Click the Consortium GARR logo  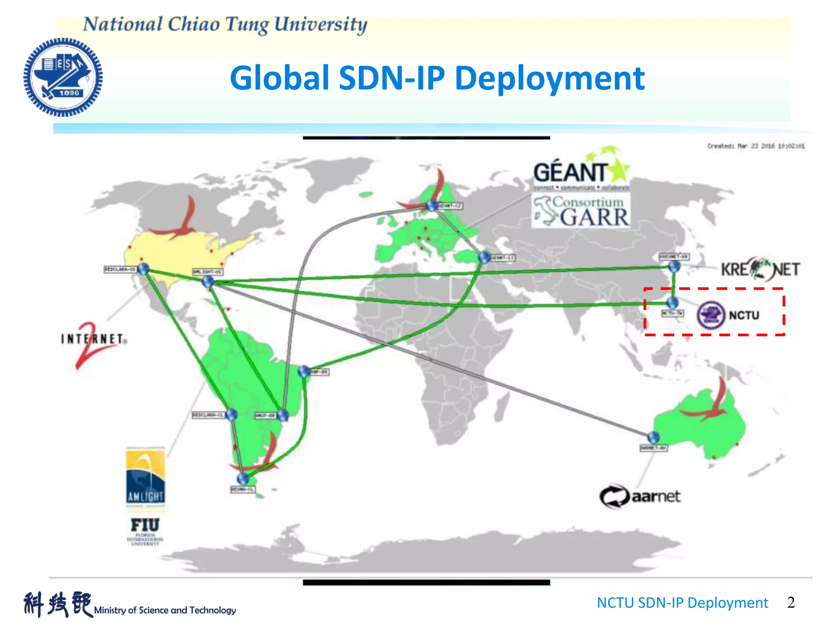pyautogui.click(x=580, y=211)
